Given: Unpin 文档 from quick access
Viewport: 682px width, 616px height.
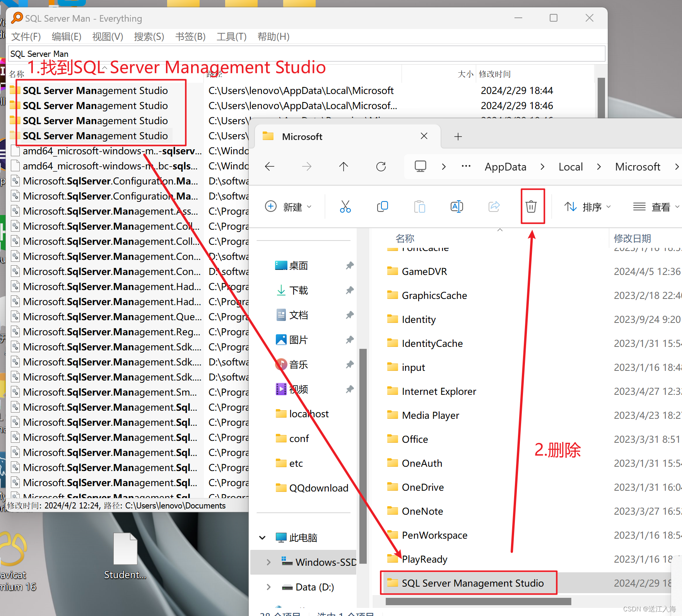Looking at the screenshot, I should point(350,315).
